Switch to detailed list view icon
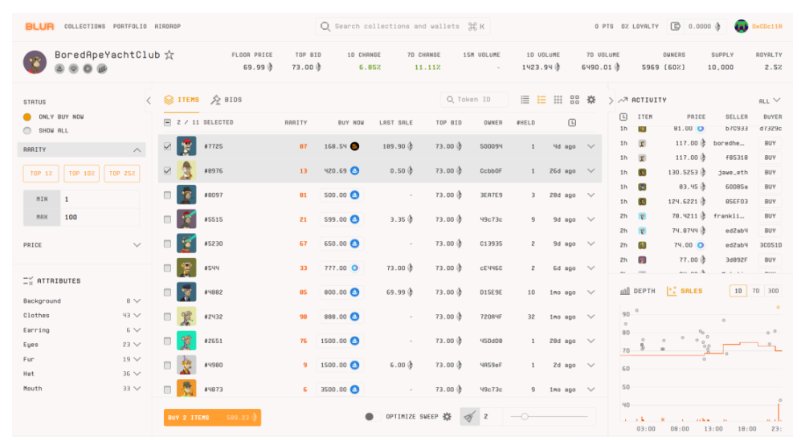The width and height of the screenshot is (801, 443). (541, 100)
